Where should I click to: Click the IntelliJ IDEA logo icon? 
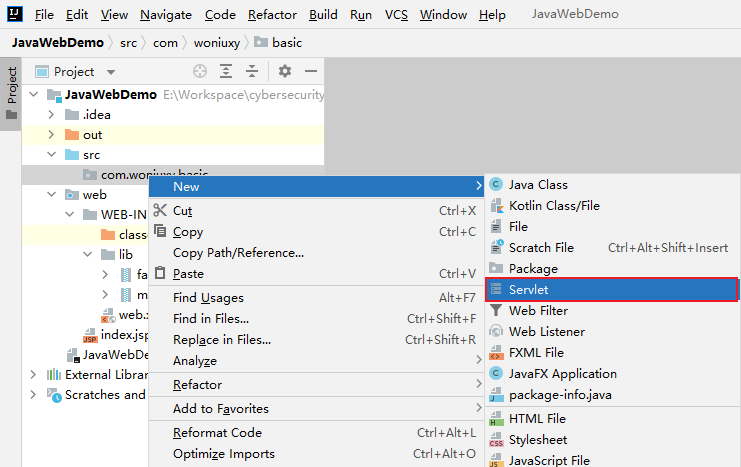(x=15, y=14)
